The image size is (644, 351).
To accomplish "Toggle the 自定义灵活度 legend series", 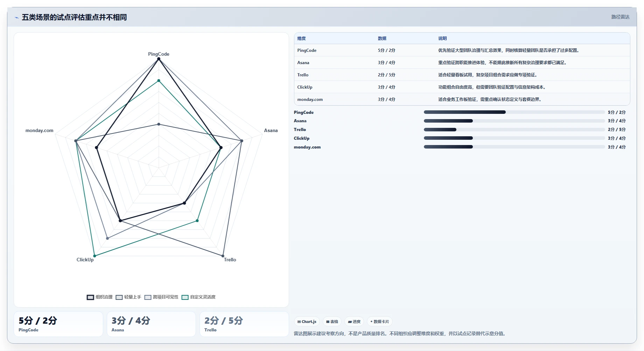I will pyautogui.click(x=198, y=297).
